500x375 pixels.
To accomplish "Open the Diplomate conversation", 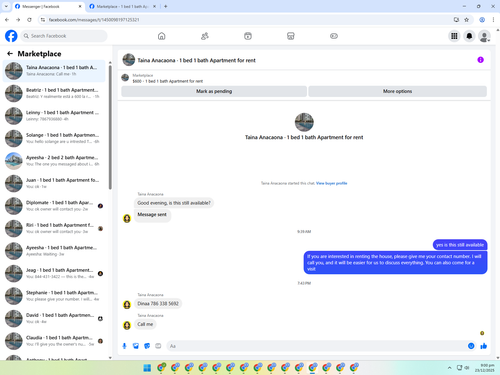I will coord(54,206).
